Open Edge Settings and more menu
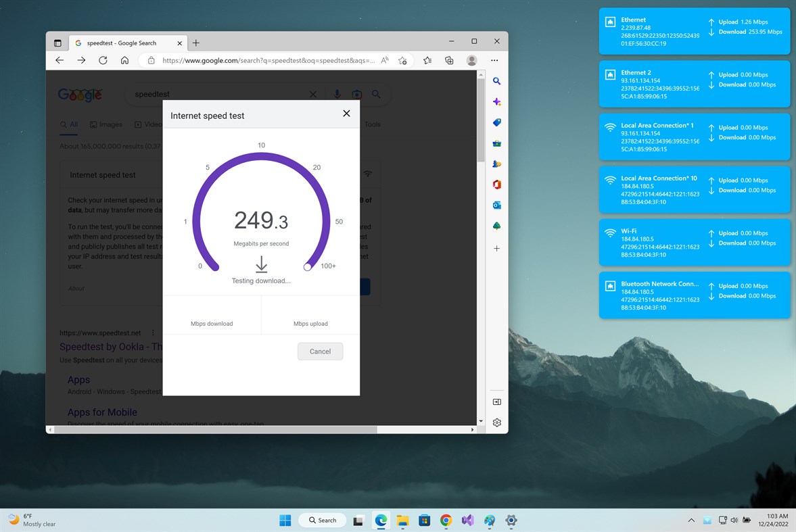Viewport: 796px width, 532px height. (494, 60)
